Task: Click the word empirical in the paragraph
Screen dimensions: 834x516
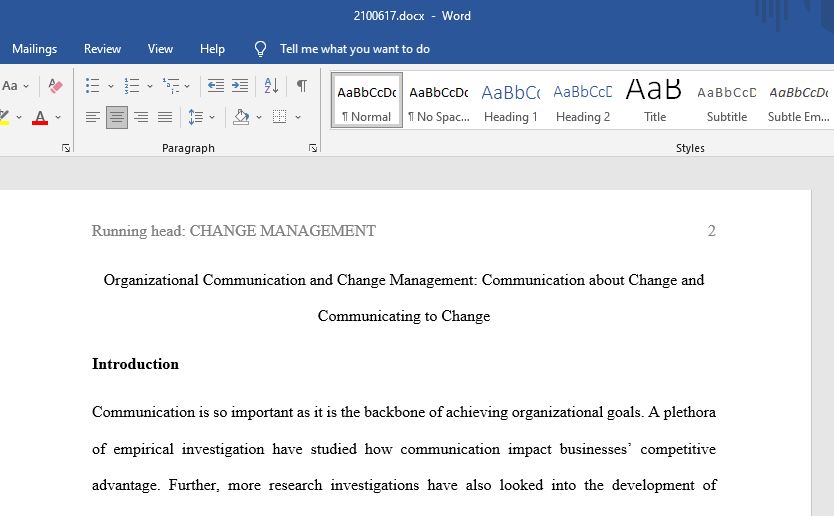Action: (143, 449)
